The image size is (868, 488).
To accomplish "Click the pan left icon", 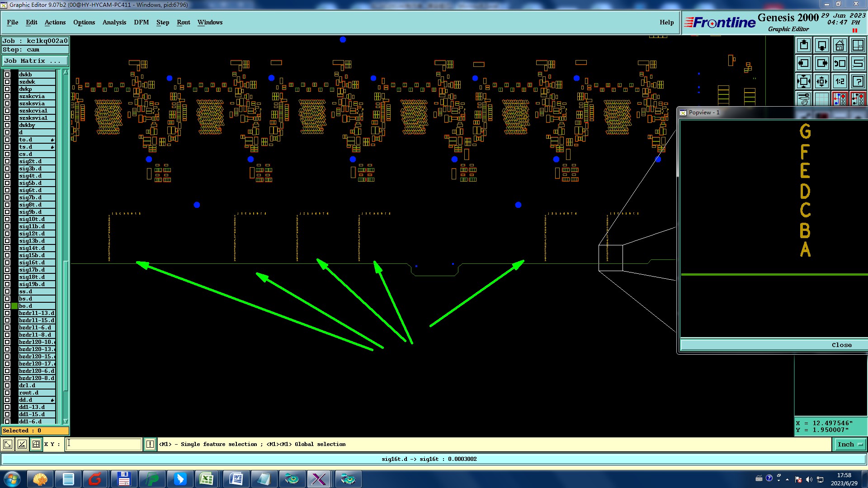I will [804, 63].
